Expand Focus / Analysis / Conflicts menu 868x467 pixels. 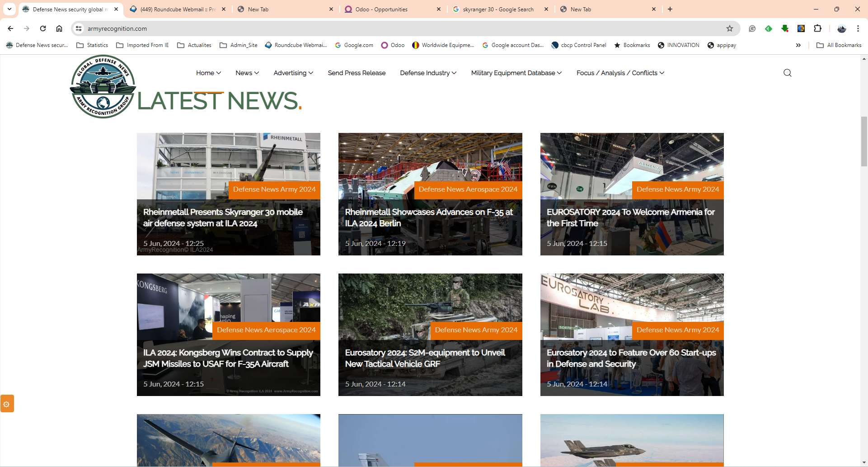click(620, 73)
